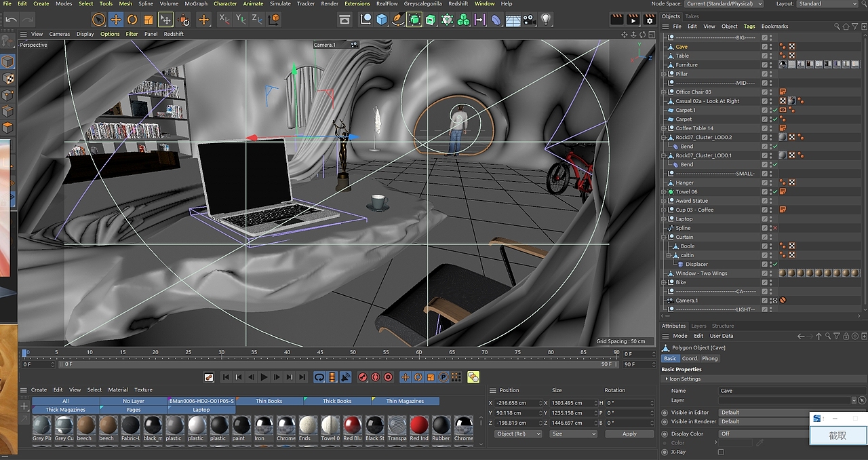
Task: Open the viewport Cameras menu
Action: click(60, 34)
